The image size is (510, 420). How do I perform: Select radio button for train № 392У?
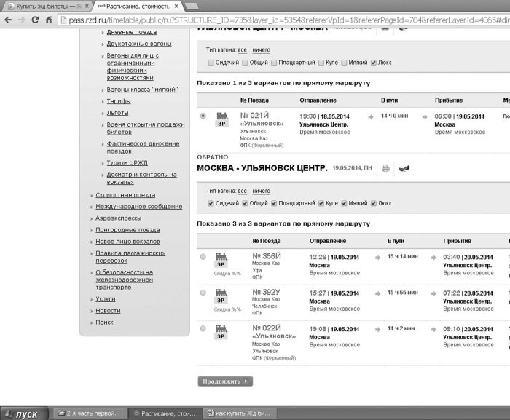203,293
